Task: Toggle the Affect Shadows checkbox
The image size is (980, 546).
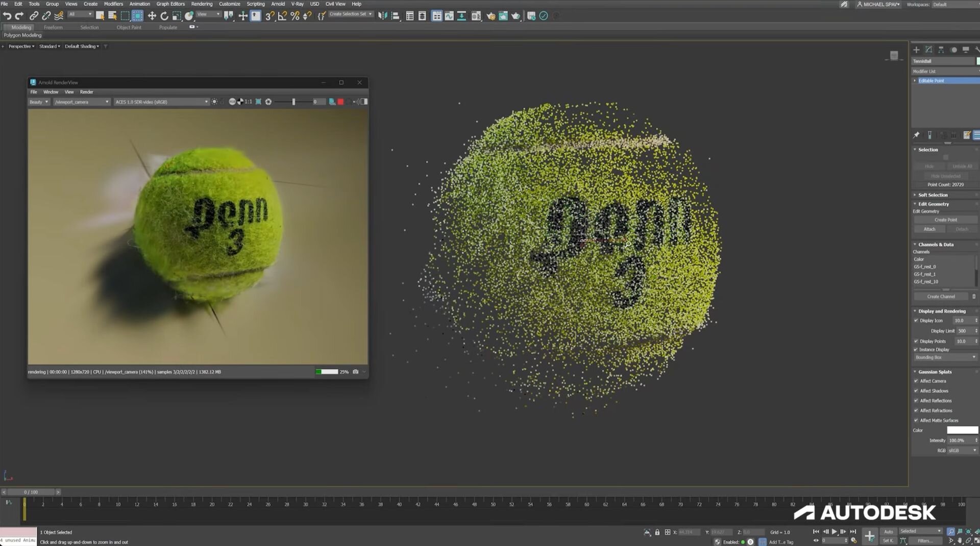Action: pyautogui.click(x=916, y=391)
